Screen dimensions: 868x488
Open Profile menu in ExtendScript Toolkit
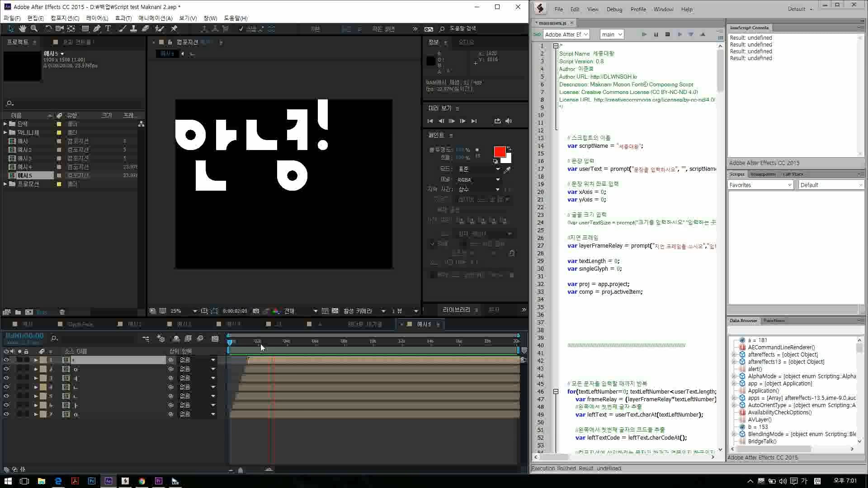[638, 9]
